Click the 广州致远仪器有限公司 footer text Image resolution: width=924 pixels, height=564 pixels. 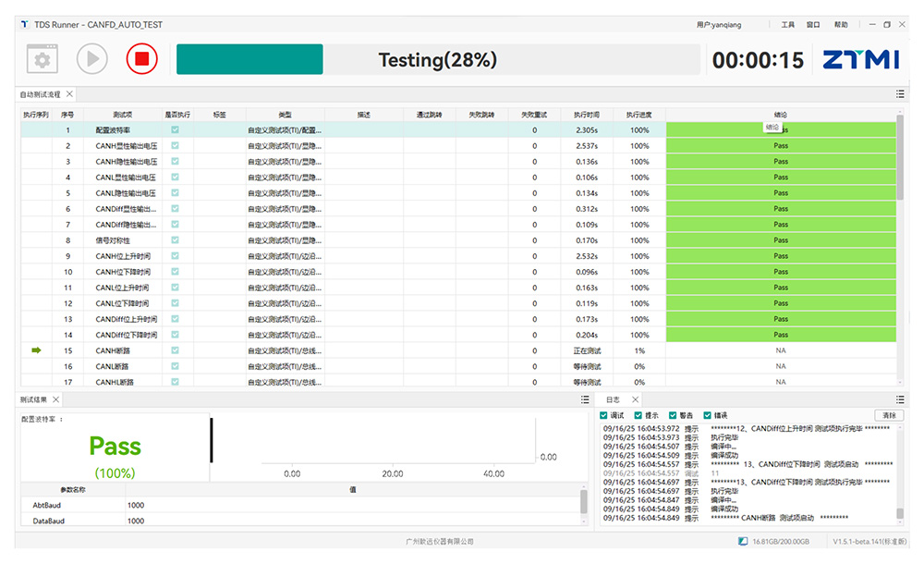(x=440, y=541)
